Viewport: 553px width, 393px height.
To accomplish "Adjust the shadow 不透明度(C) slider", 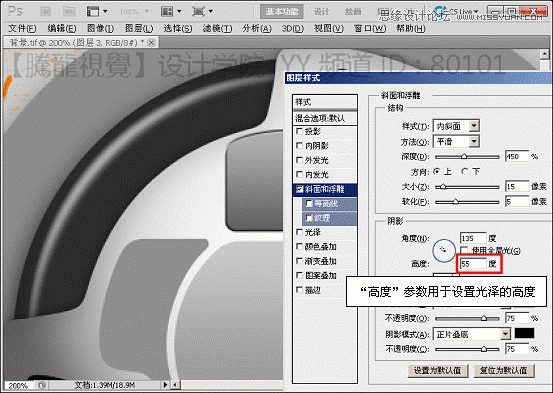I will click(x=467, y=349).
